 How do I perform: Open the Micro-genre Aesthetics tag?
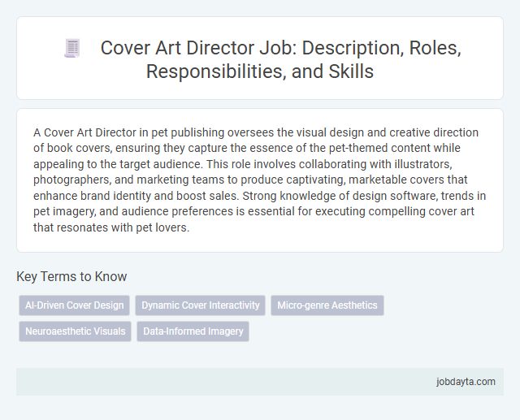(x=327, y=305)
